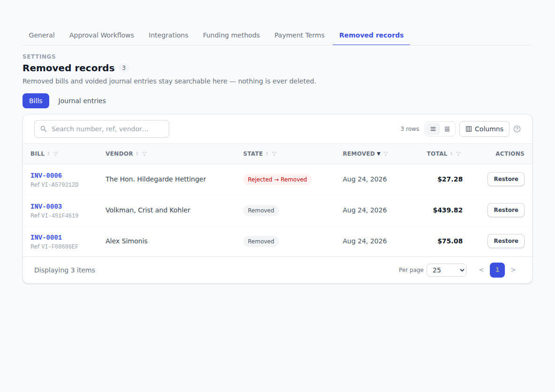Viewport: 555px width, 392px height.
Task: Click Removed badge in INV-0001 row
Action: click(x=261, y=241)
